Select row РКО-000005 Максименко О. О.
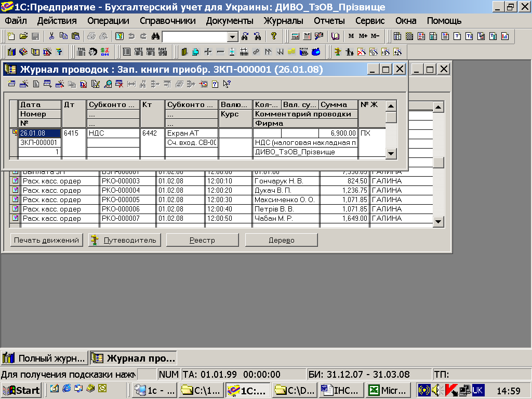The width and height of the screenshot is (532, 399). point(221,199)
